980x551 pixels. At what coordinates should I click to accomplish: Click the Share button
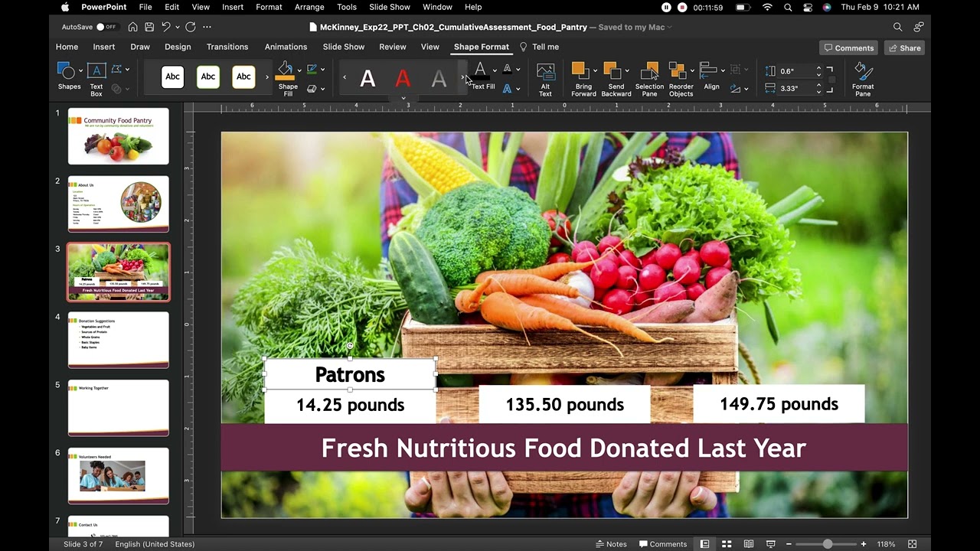903,47
